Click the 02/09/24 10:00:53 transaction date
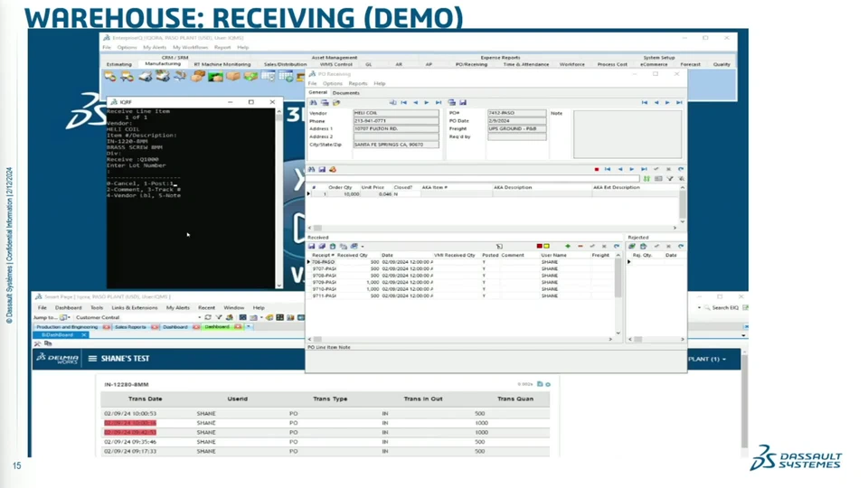This screenshot has width=868, height=488. [130, 413]
